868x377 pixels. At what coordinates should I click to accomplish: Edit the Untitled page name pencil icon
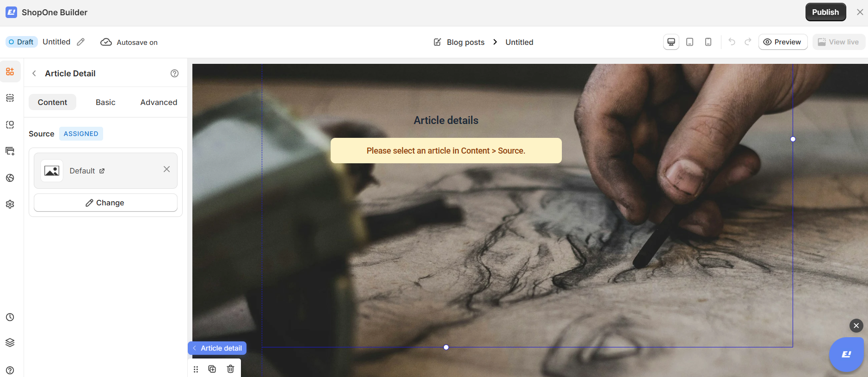pos(81,42)
